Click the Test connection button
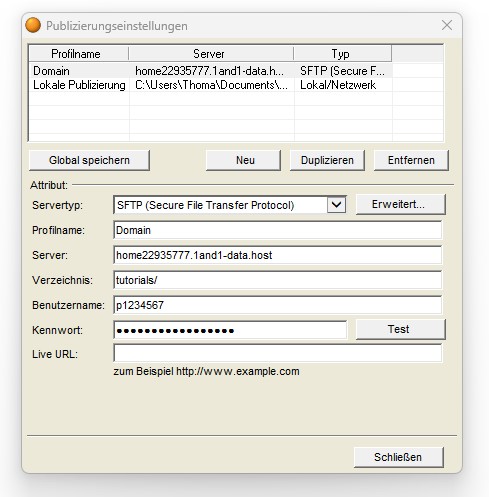The width and height of the screenshot is (489, 497). click(401, 329)
